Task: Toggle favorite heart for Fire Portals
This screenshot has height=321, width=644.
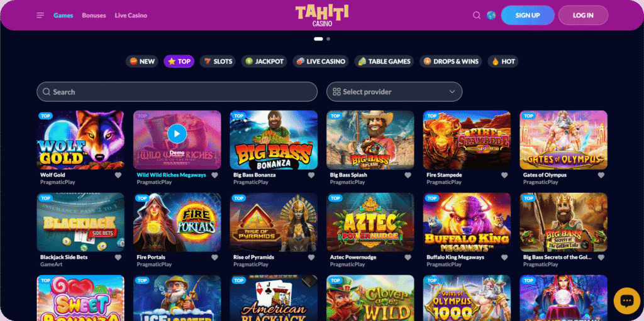Action: (214, 258)
